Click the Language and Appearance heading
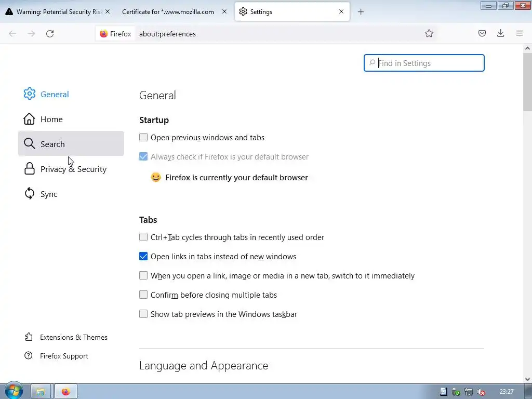This screenshot has height=399, width=532. click(x=204, y=365)
